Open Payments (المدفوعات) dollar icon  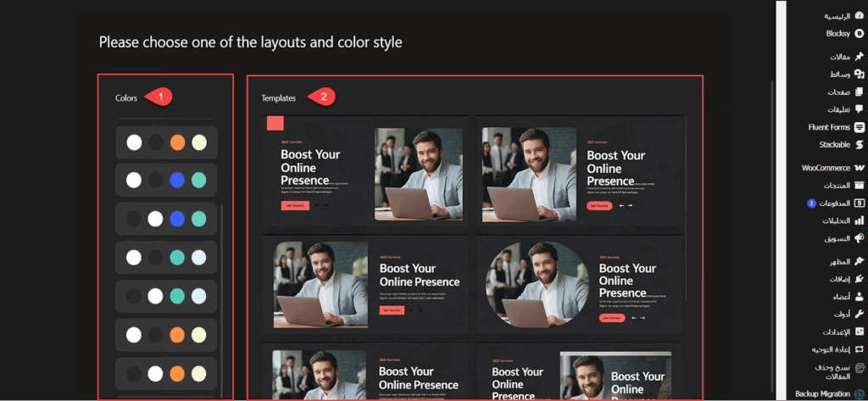[x=859, y=203]
